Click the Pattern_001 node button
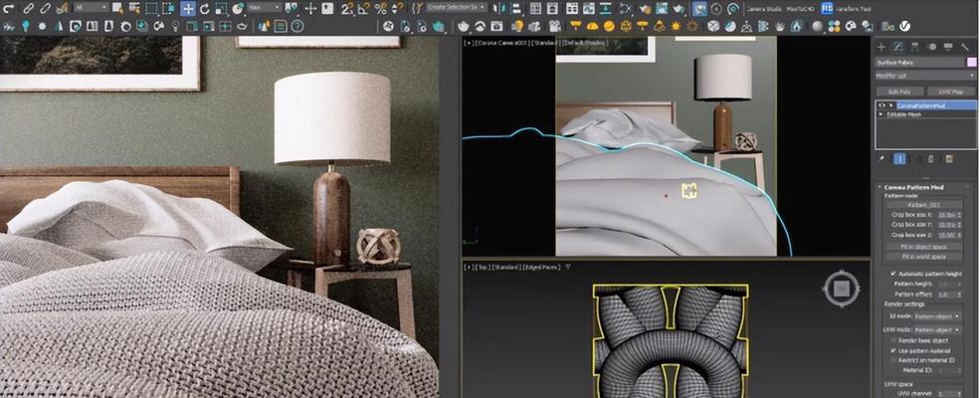 923,205
